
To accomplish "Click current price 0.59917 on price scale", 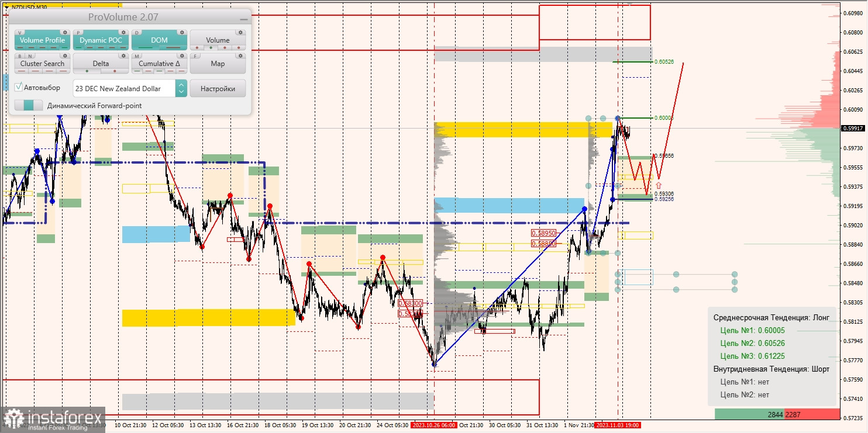I will point(854,128).
